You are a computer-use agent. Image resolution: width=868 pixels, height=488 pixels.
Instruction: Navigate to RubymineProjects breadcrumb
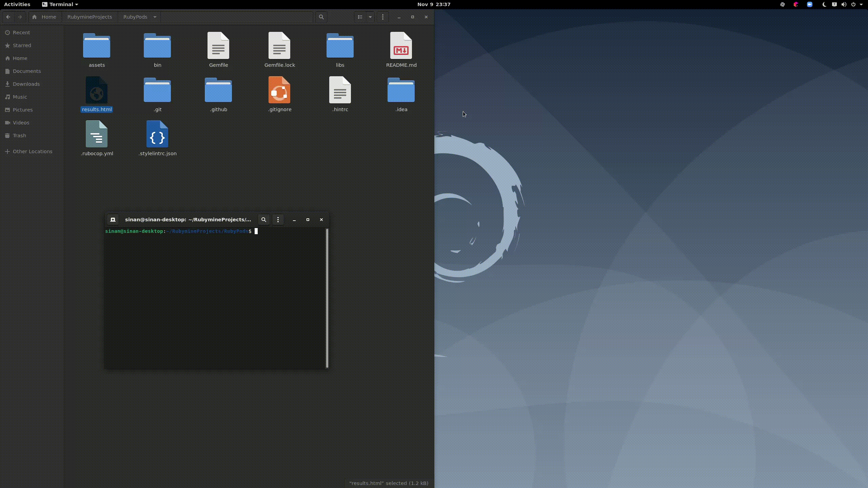click(x=90, y=17)
